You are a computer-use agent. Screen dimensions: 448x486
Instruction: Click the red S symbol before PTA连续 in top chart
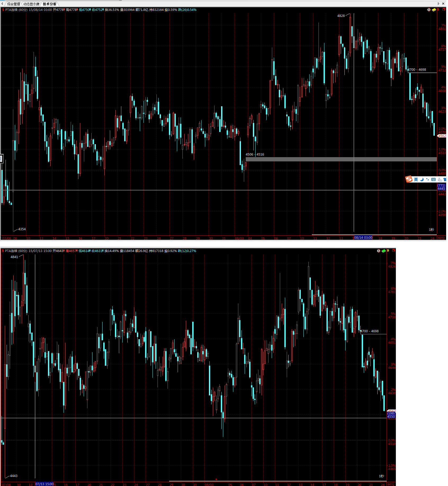click(3, 10)
